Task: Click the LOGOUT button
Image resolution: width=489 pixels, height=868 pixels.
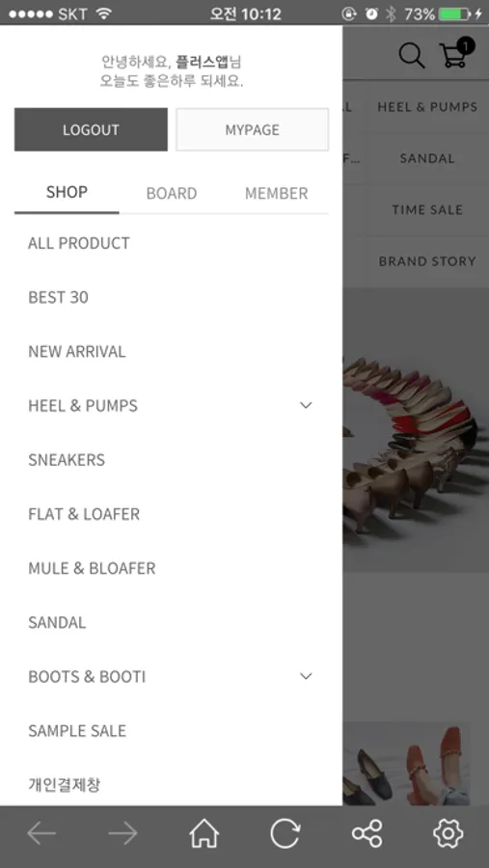Action: click(91, 129)
